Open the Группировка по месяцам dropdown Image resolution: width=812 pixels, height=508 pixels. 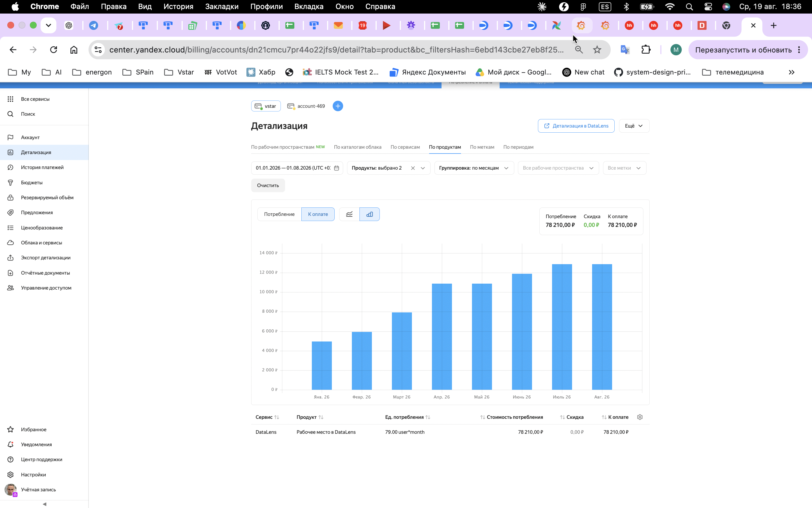coord(474,168)
